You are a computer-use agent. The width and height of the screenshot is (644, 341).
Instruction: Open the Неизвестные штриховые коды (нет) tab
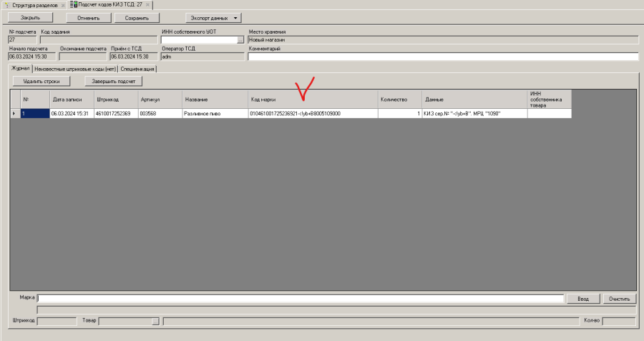tap(75, 69)
